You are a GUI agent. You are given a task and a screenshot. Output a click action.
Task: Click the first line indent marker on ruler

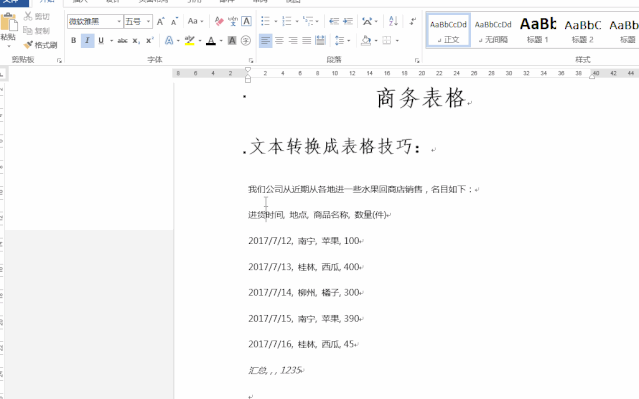(x=247, y=70)
